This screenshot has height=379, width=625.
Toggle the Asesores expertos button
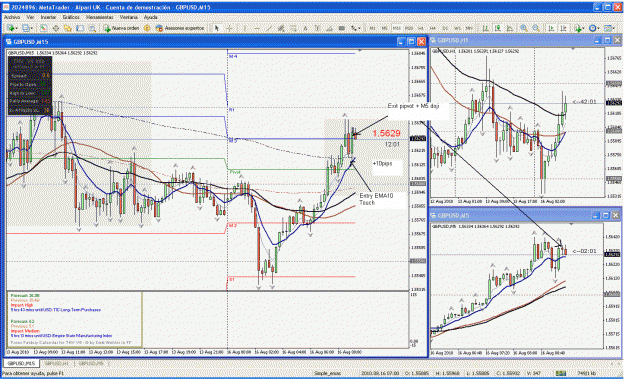180,28
